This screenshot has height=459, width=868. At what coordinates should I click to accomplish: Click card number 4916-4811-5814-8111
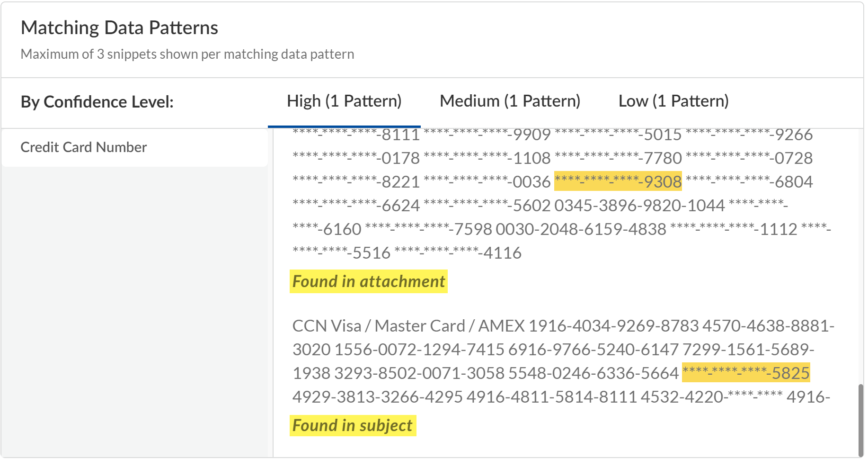(x=552, y=397)
